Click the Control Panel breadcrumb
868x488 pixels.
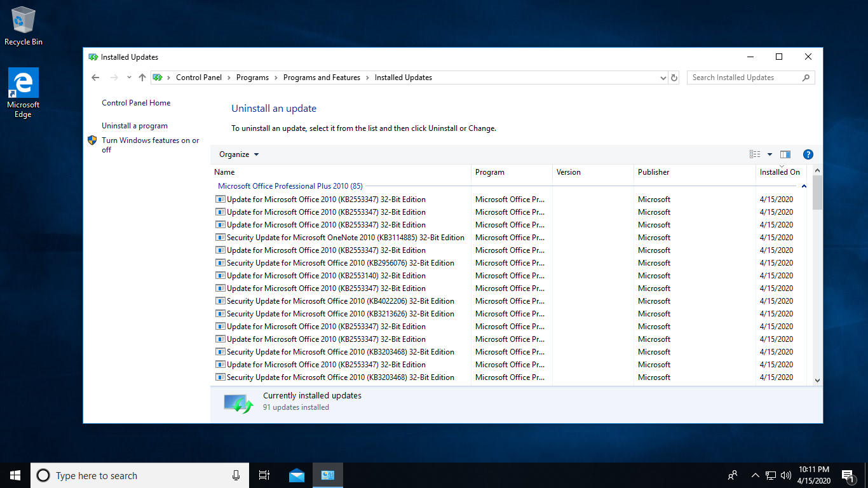[x=199, y=78]
